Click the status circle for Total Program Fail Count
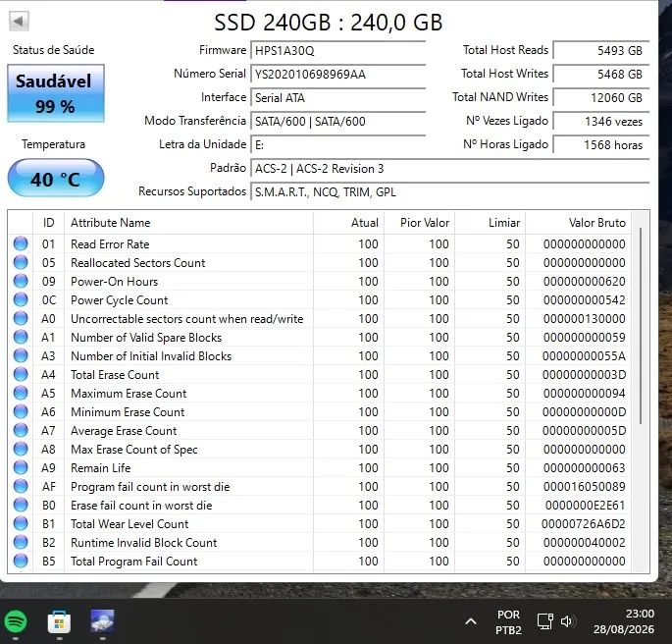672x644 pixels. 21,561
